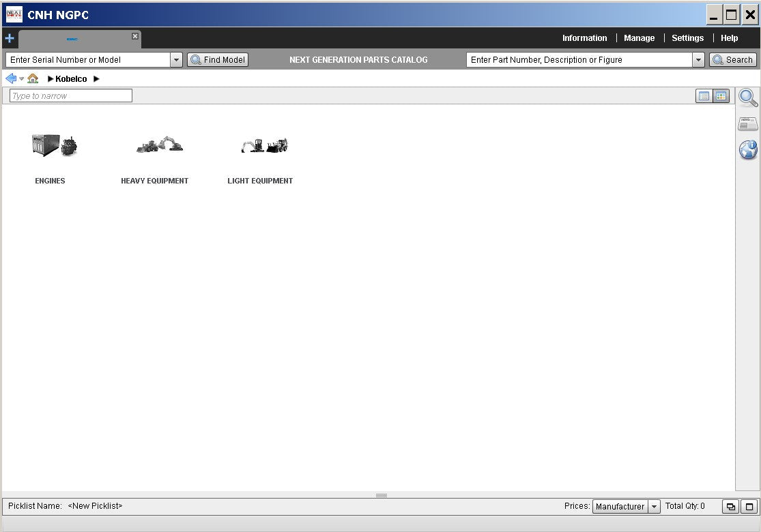Open the Manage menu
761x532 pixels.
pyautogui.click(x=639, y=38)
